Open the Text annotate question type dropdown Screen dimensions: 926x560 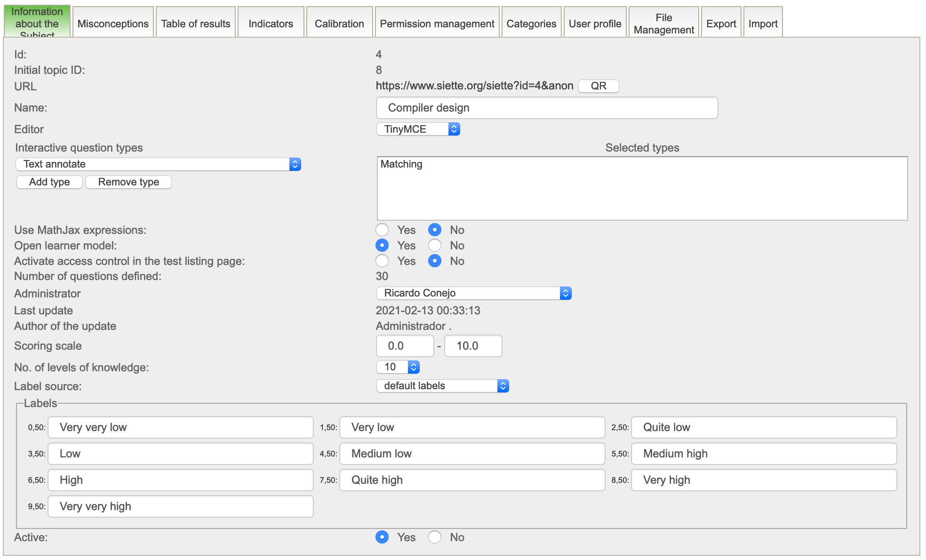[158, 164]
